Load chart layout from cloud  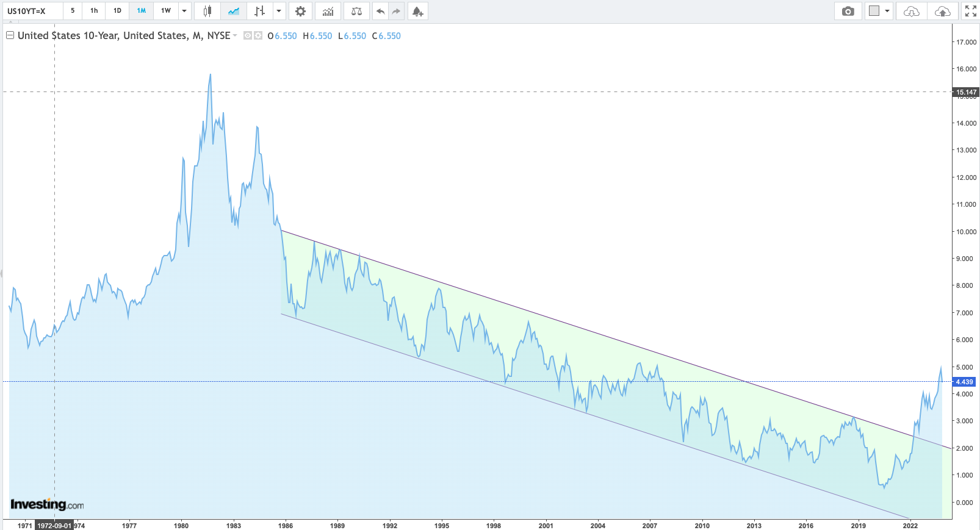[x=912, y=11]
